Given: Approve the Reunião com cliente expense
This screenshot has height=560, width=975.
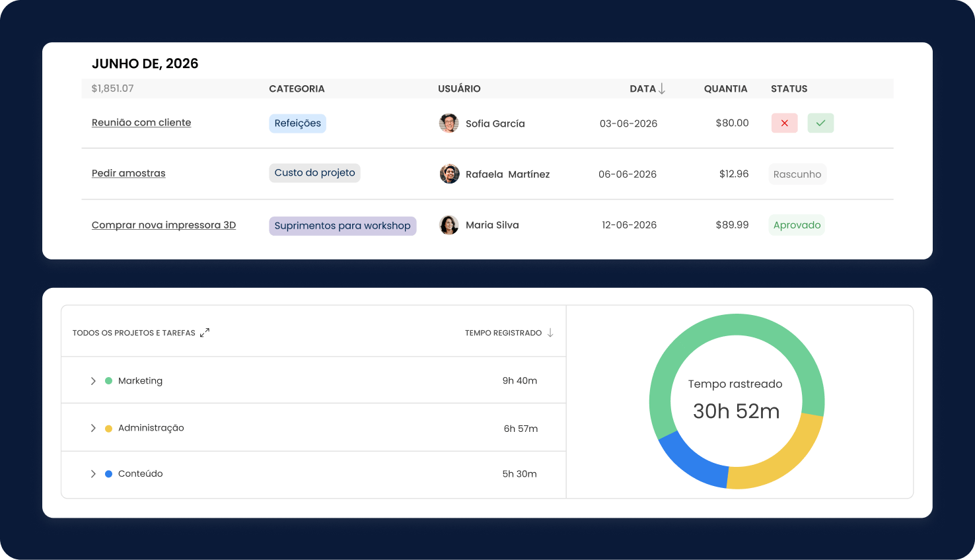Looking at the screenshot, I should 820,123.
